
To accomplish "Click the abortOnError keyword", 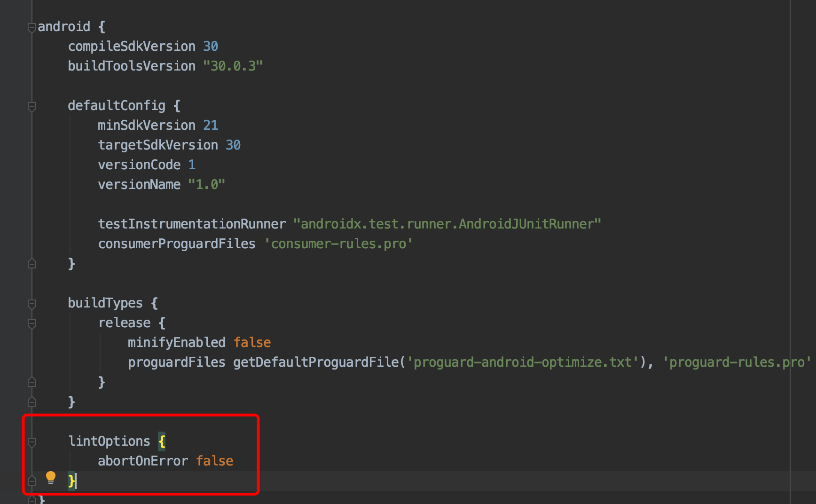I will (143, 461).
